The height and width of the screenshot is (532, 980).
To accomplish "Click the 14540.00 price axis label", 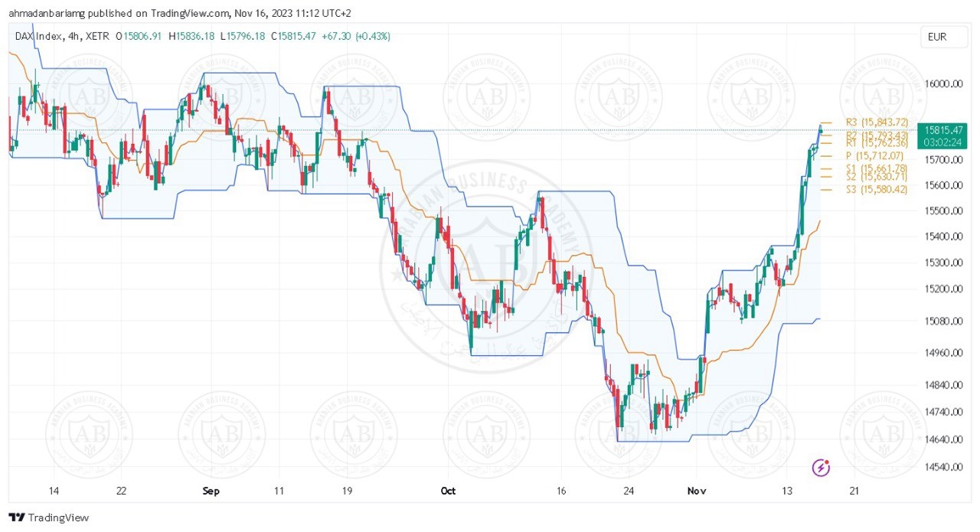I will coord(942,467).
